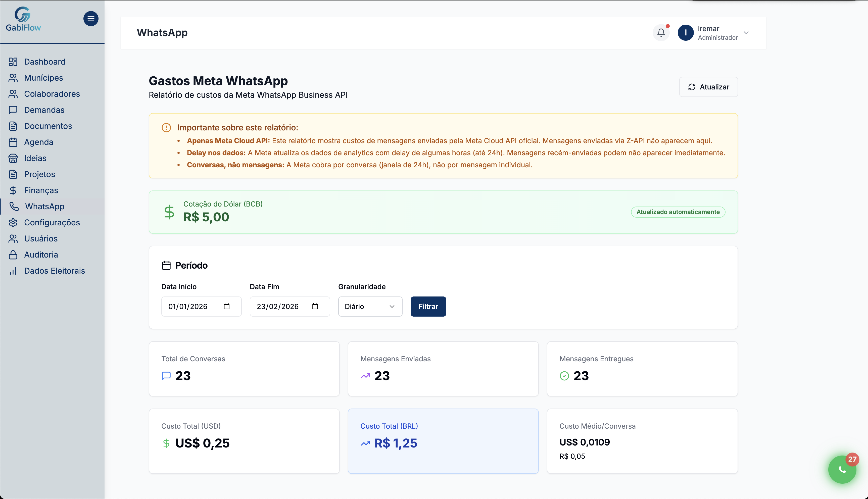868x499 pixels.
Task: Click the GabiFlow logo
Action: pos(23,19)
